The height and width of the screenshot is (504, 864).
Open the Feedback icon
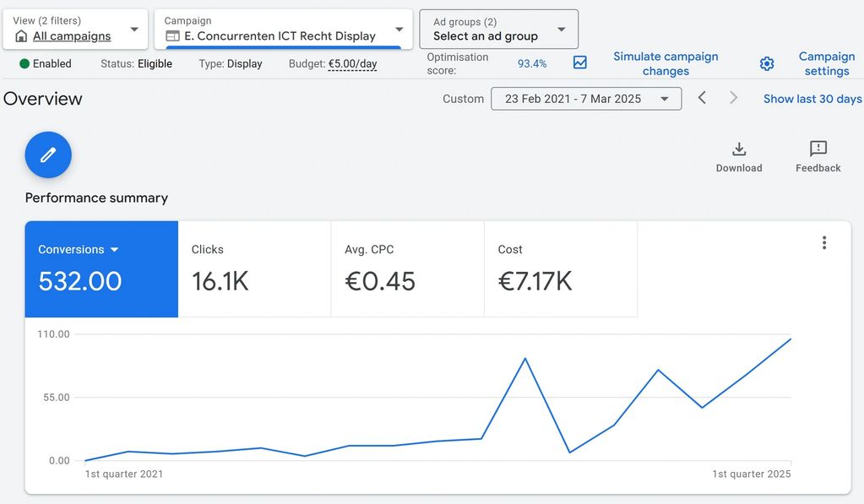[818, 149]
